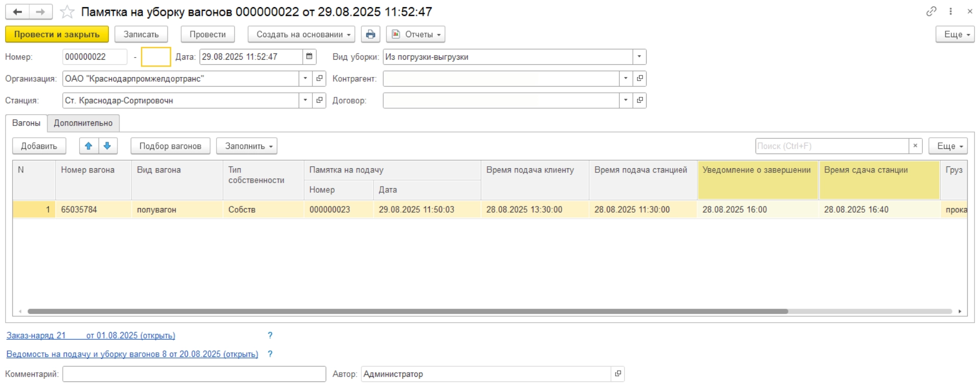
Task: Open the Заполнить dropdown menu
Action: point(247,146)
